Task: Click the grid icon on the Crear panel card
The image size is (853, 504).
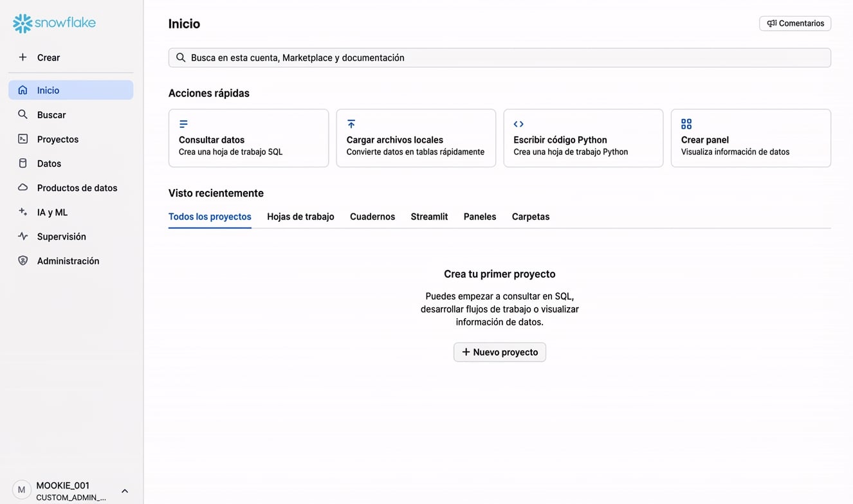Action: pos(686,124)
